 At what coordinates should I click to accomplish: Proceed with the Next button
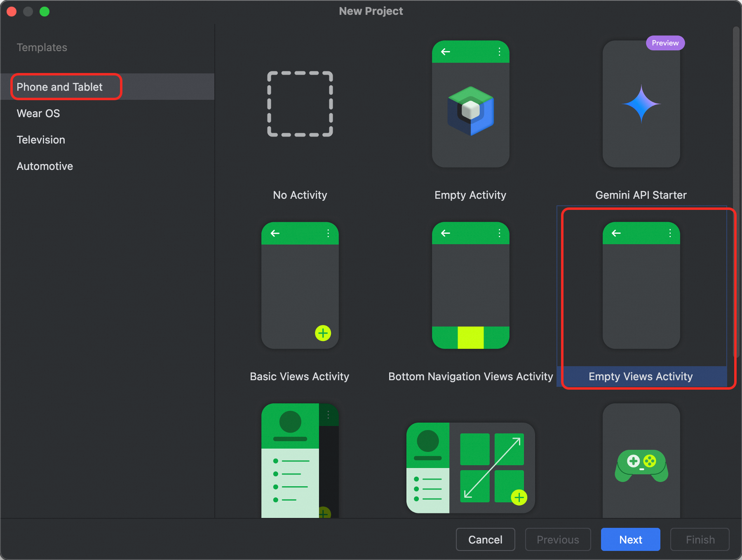(x=631, y=539)
